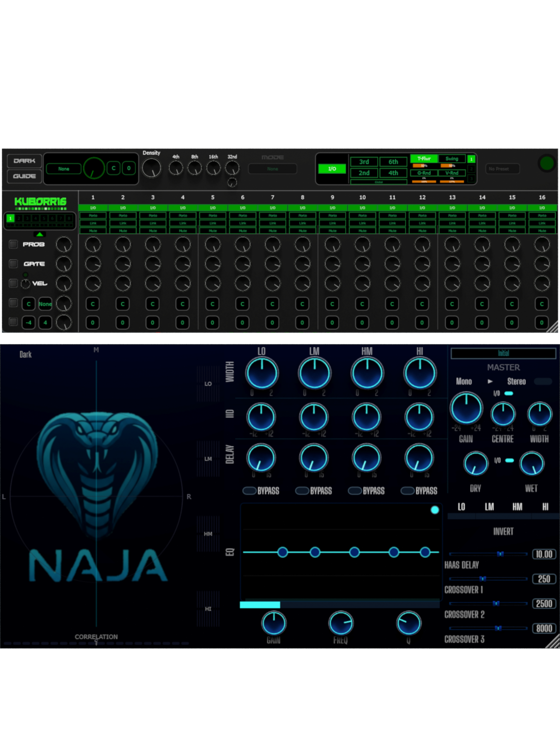Toggle the HI band BYPASS switch
Screen dimensions: 560x737
coord(407,491)
